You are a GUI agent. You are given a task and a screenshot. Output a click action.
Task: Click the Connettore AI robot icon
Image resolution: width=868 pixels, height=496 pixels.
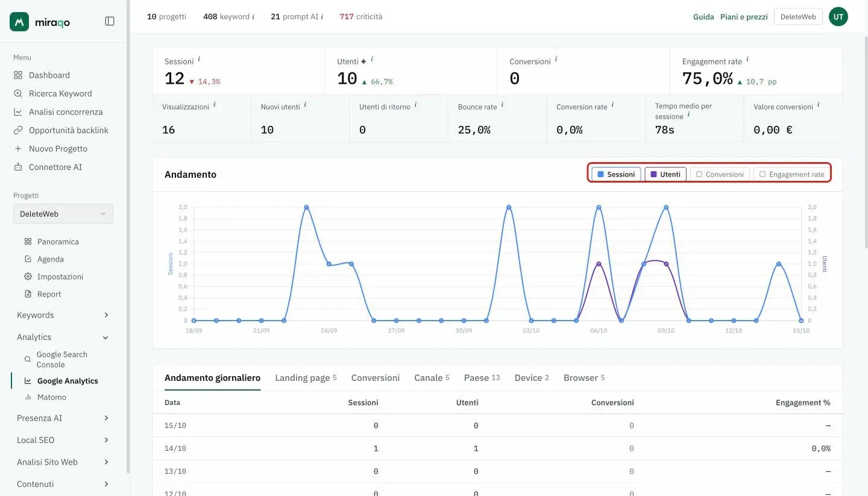18,167
